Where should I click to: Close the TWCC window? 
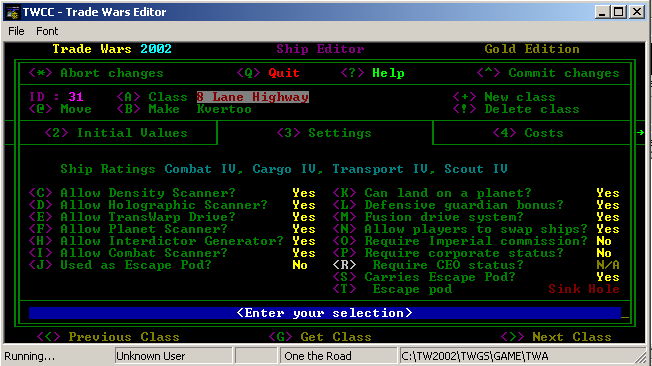coord(637,12)
